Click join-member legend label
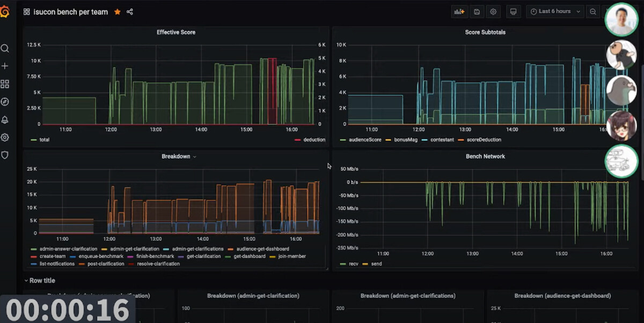Image resolution: width=644 pixels, height=323 pixels. click(292, 256)
